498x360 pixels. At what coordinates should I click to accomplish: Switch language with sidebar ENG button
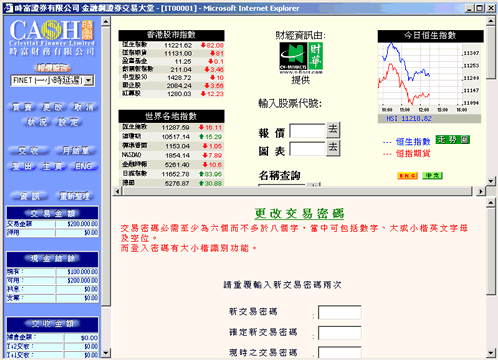coord(83,166)
